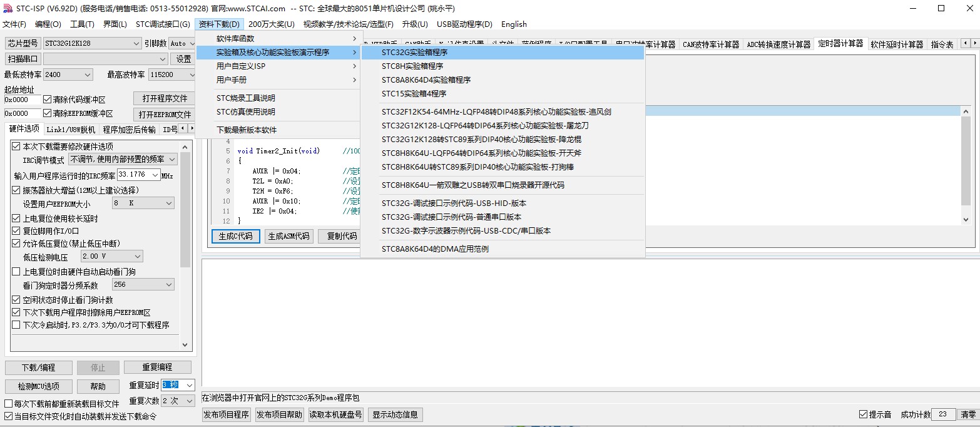Open the 文件(F) menu

14,24
